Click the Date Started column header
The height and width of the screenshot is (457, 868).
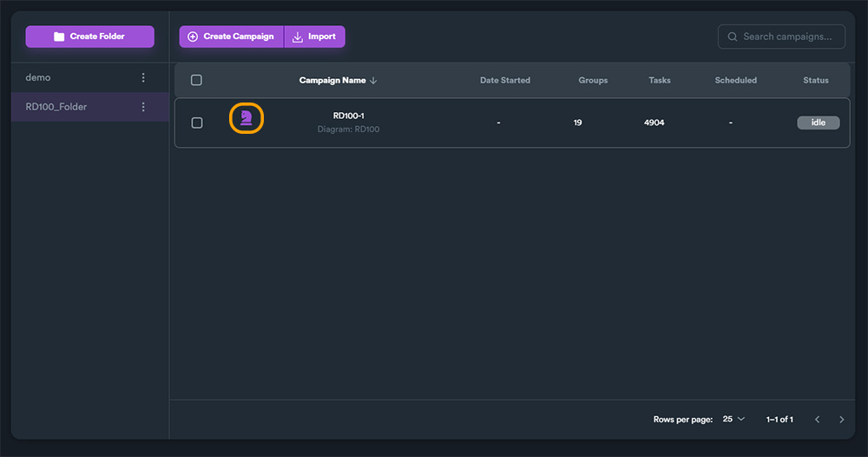point(505,80)
